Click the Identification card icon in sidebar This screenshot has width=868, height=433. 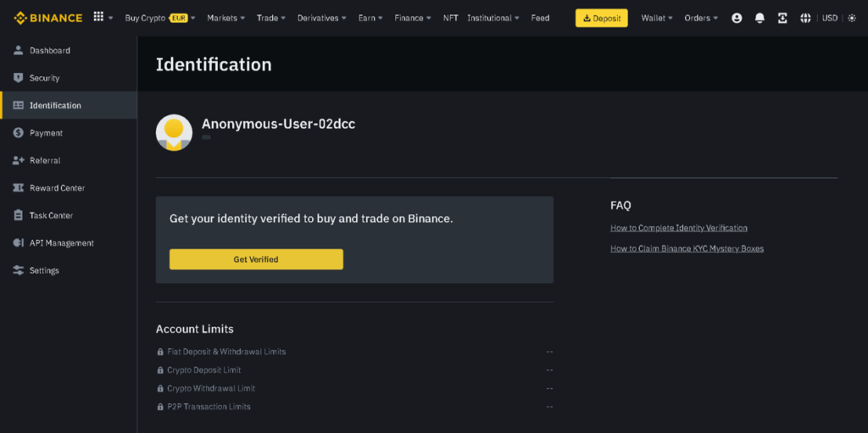point(19,105)
